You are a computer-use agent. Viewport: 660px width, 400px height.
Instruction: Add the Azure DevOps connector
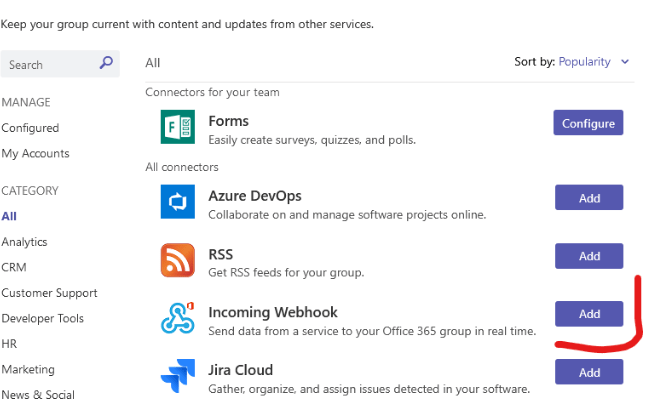tap(589, 198)
